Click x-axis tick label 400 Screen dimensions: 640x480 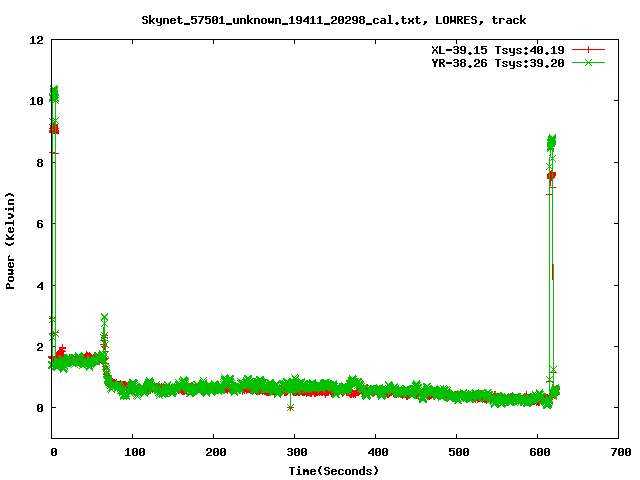pos(378,452)
